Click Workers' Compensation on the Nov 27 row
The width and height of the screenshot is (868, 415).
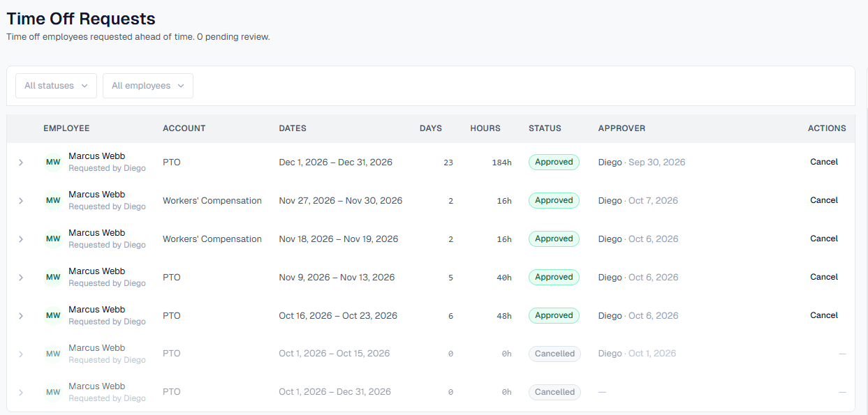pos(212,201)
